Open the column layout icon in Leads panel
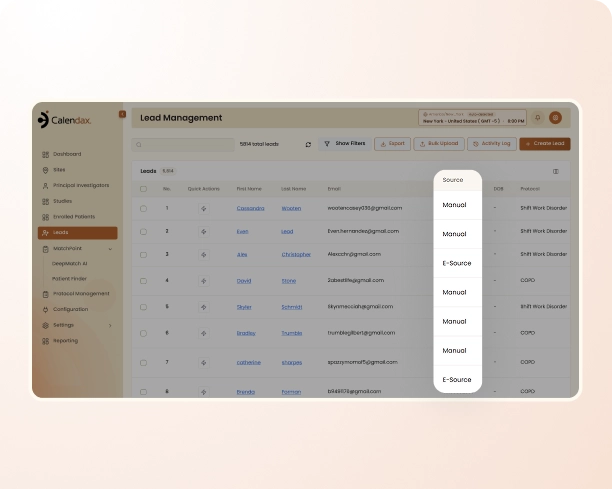Viewport: 612px width, 489px height. pyautogui.click(x=556, y=171)
